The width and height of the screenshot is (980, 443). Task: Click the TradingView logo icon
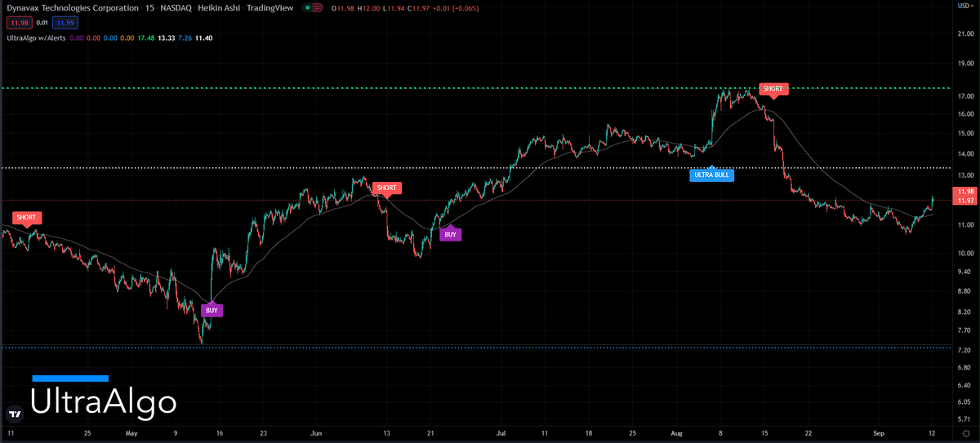pyautogui.click(x=14, y=414)
